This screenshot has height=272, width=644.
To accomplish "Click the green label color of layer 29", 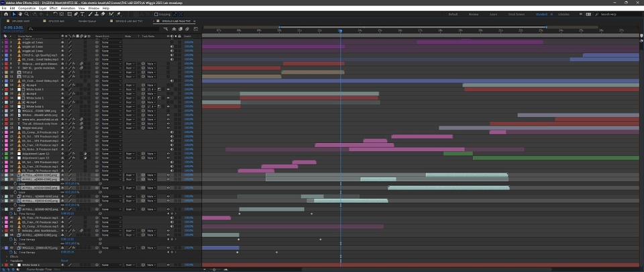I will (x=6, y=153).
